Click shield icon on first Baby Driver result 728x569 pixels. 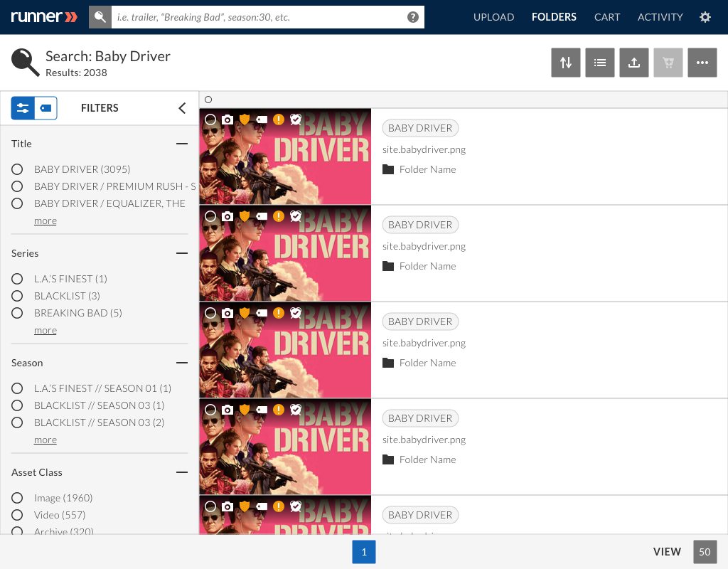pos(245,119)
